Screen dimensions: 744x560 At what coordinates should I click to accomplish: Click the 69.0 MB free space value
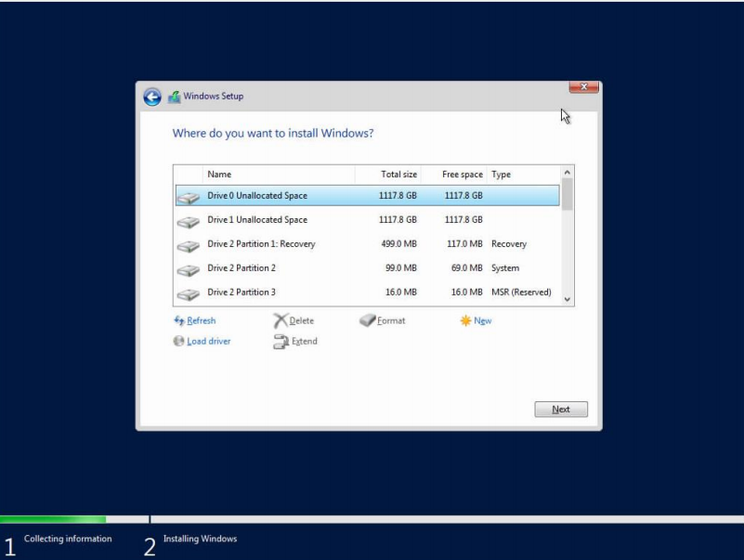[x=467, y=268]
